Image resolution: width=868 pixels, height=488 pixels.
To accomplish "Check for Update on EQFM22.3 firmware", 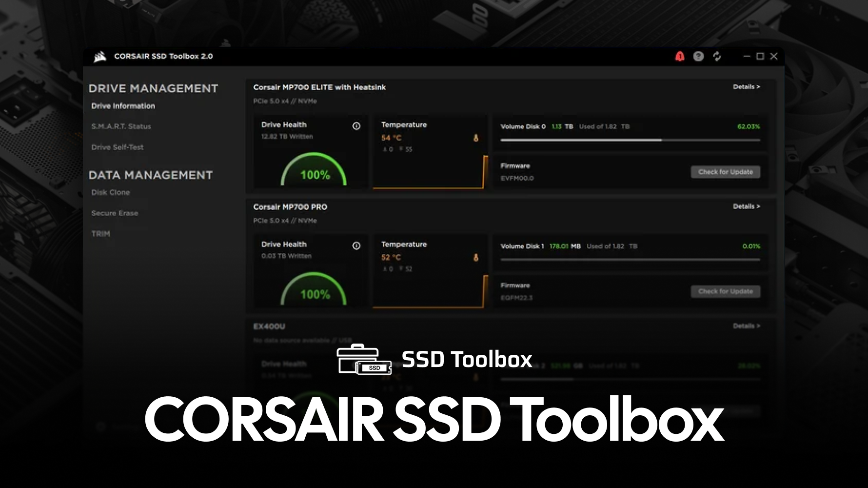I will (726, 291).
